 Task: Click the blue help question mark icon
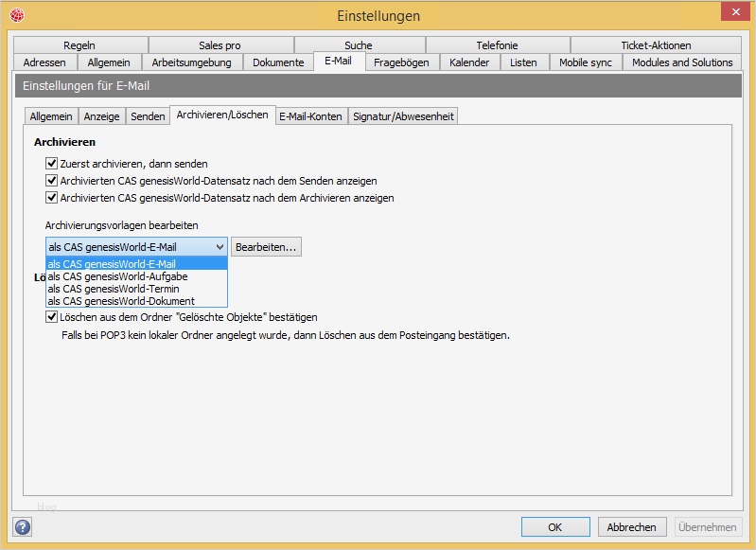pos(23,527)
